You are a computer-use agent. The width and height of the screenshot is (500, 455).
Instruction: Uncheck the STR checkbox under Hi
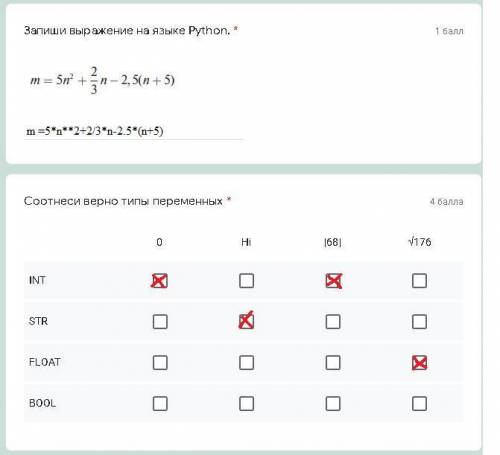pyautogui.click(x=246, y=322)
